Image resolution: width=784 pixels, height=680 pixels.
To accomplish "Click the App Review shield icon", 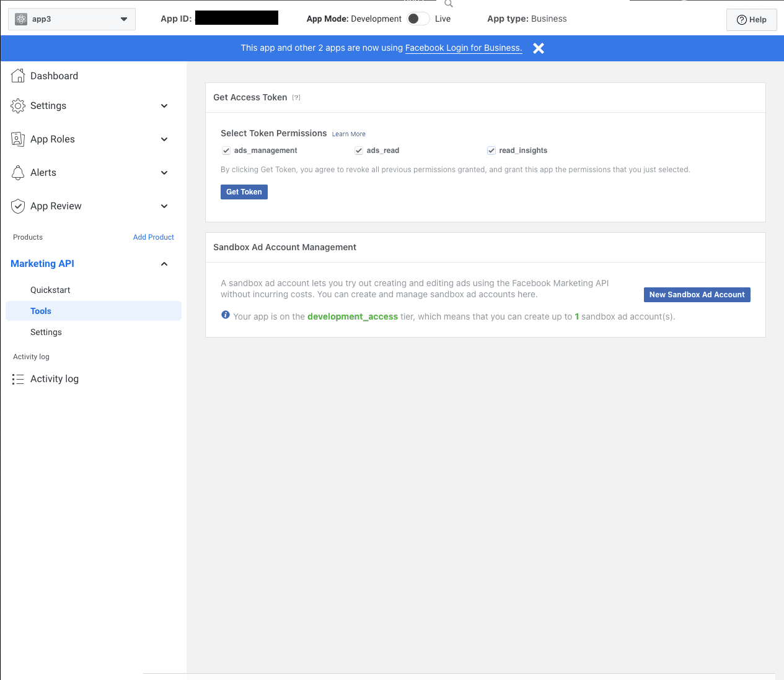I will [x=18, y=206].
